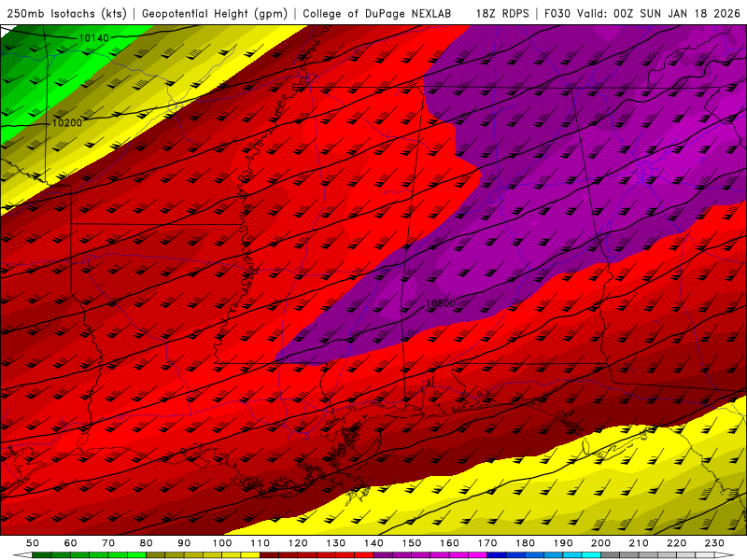Click the 80 tick label on colorbar

click(x=147, y=543)
